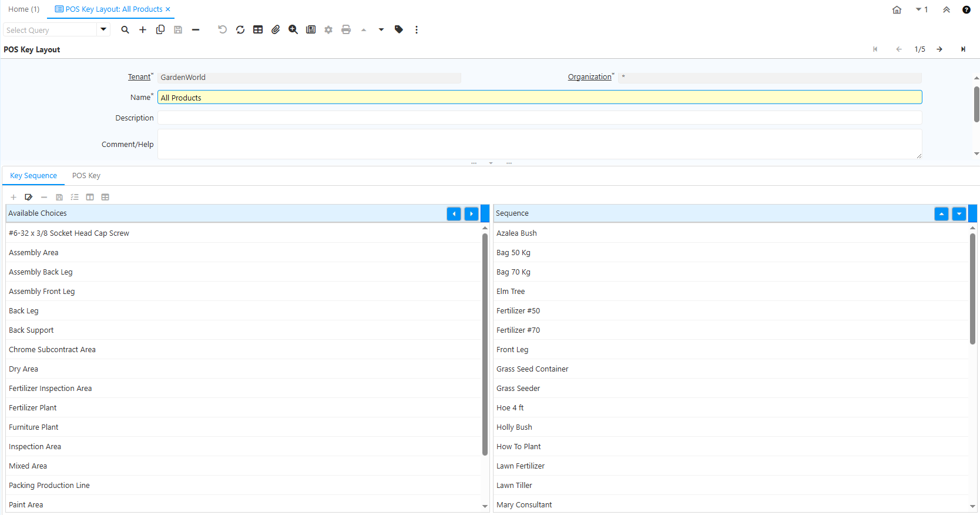Click the Organization label link
980x515 pixels.
589,77
